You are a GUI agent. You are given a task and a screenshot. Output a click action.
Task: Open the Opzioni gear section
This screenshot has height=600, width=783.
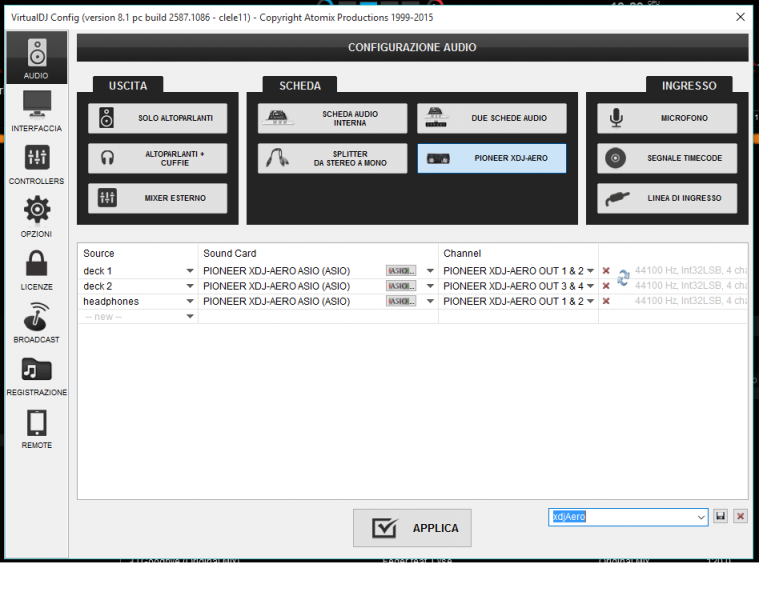click(x=36, y=217)
